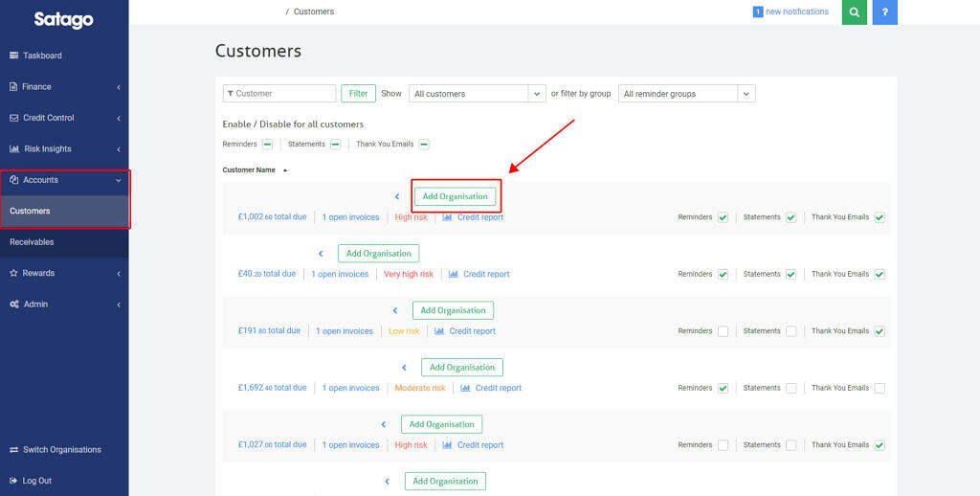Open the new notifications link

coord(796,11)
